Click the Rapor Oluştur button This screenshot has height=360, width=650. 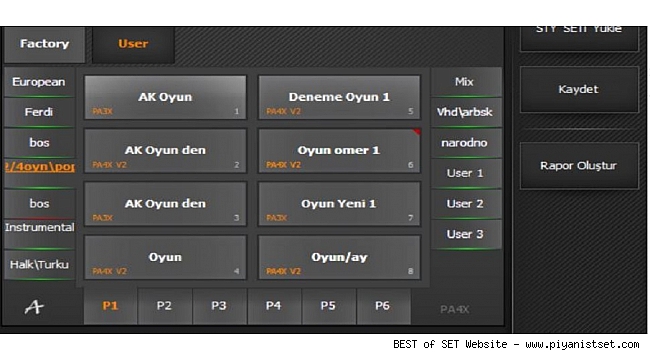tap(579, 166)
